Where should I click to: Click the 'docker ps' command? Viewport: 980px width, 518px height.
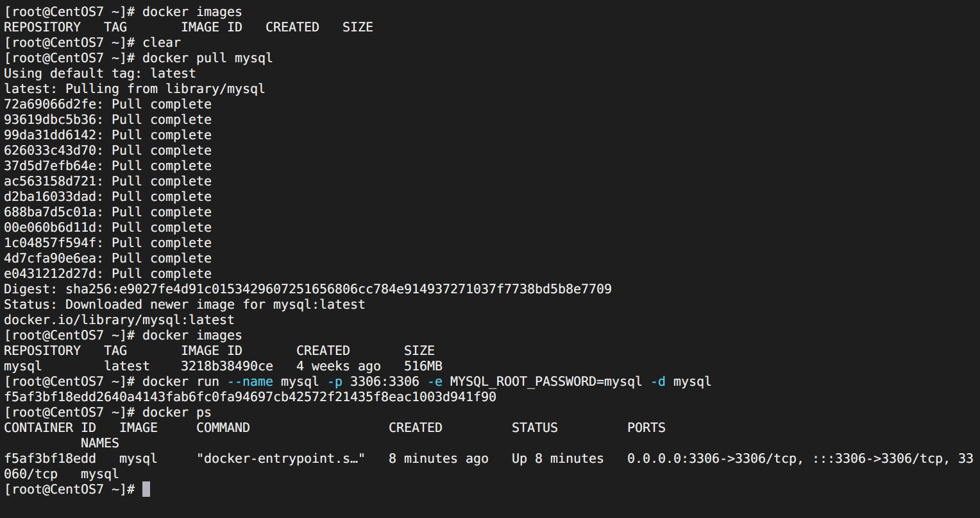pos(177,412)
